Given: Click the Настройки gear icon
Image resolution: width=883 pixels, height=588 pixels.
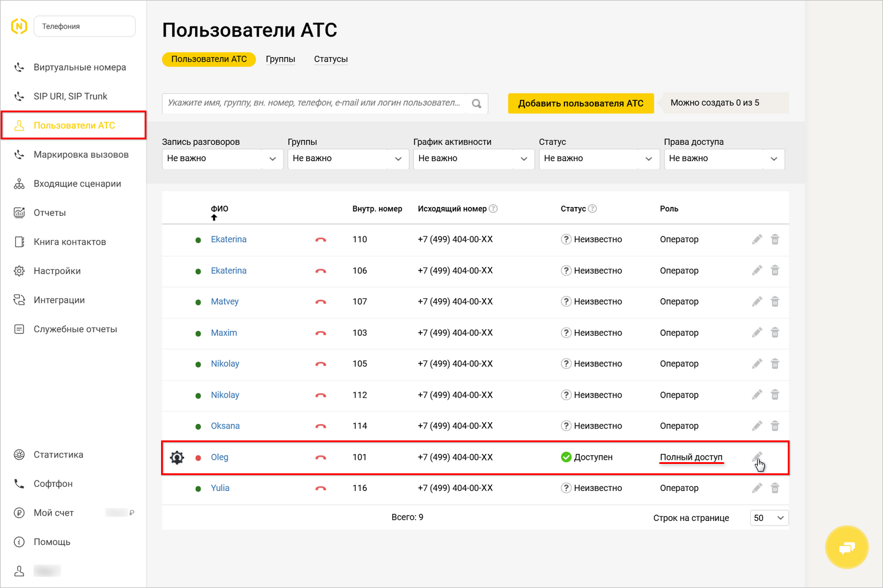Looking at the screenshot, I should (18, 270).
